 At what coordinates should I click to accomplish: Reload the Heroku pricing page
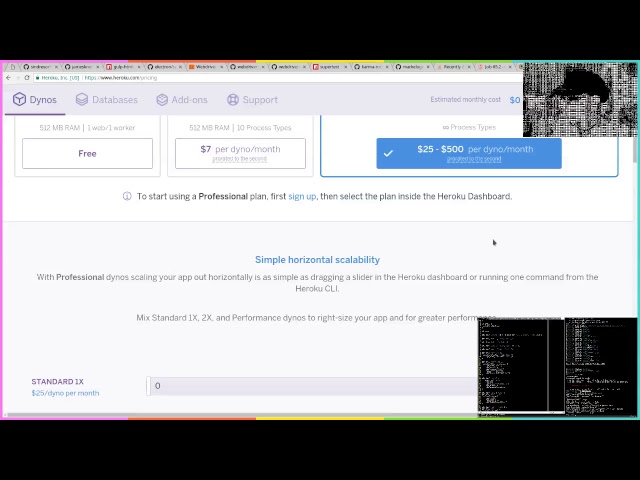(x=27, y=78)
